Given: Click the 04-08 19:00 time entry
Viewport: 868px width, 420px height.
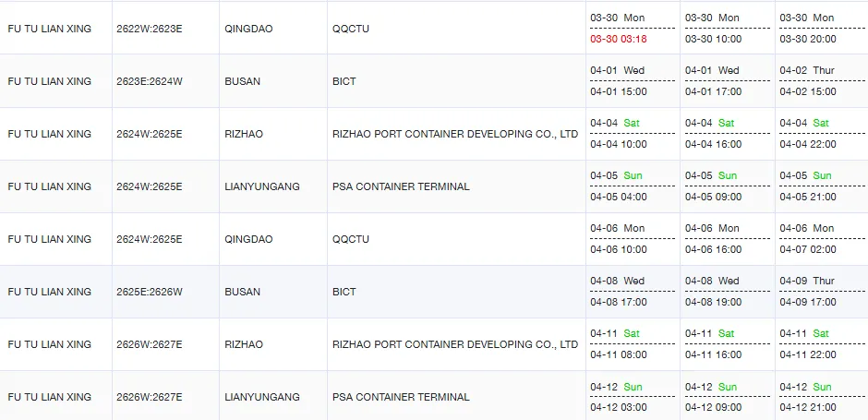Looking at the screenshot, I should click(713, 302).
